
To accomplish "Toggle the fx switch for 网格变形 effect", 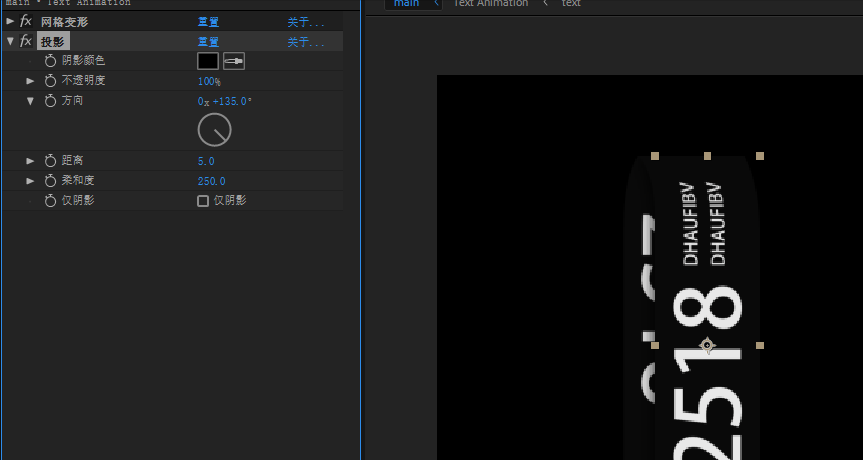I will [26, 21].
